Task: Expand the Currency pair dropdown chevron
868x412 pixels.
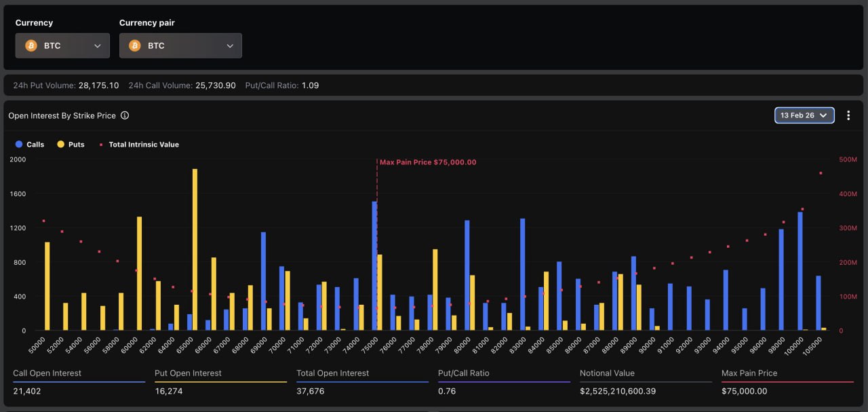Action: 230,45
